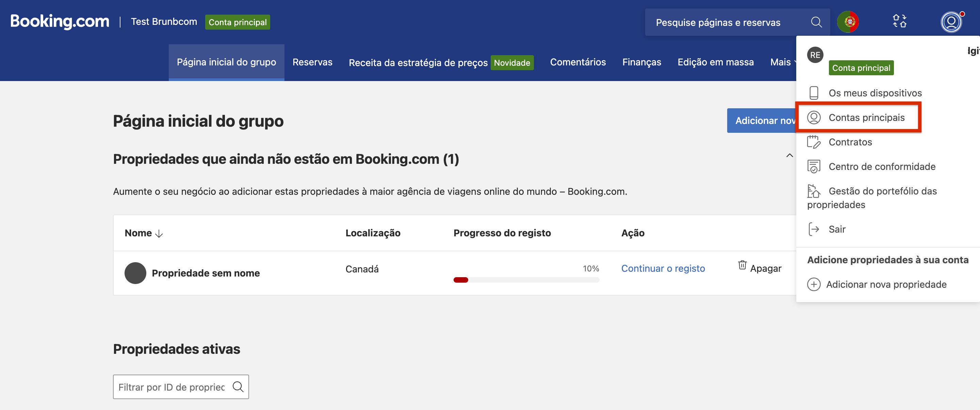
Task: Click the trash icon next to Apagar
Action: click(742, 265)
